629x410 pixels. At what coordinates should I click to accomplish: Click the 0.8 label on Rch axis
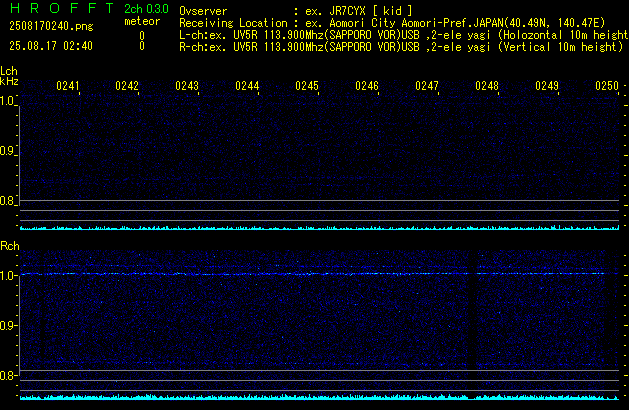[7, 376]
